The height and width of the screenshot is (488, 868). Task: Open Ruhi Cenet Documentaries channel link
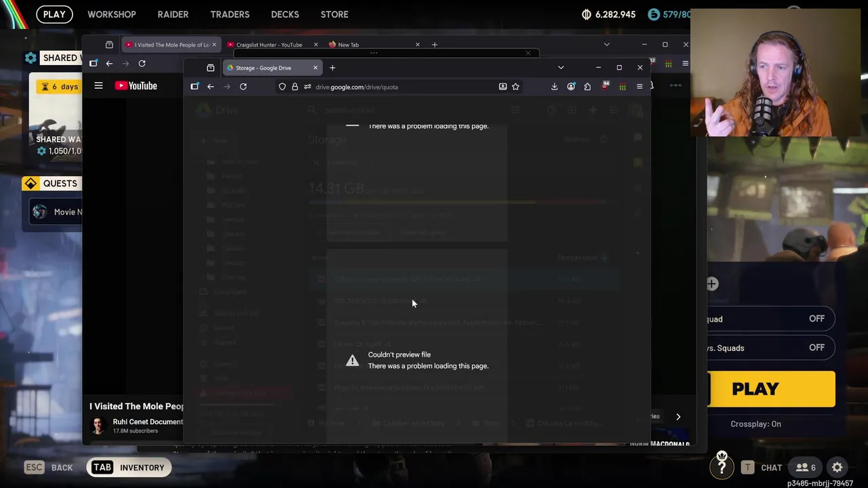[148, 422]
